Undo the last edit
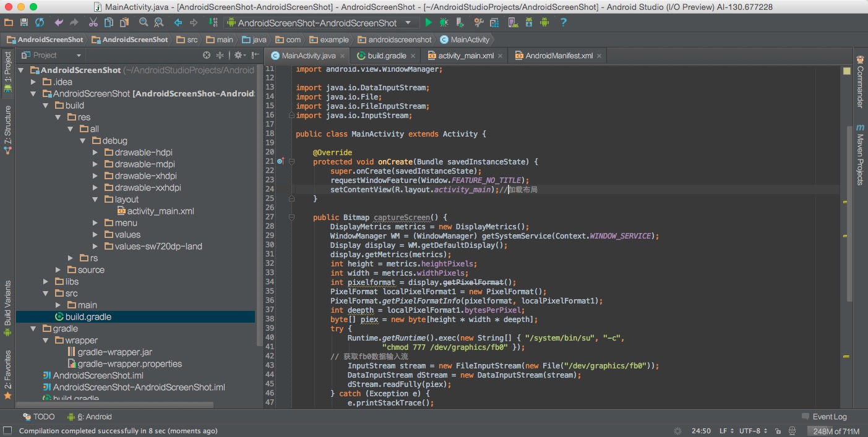Screen dimensions: 868x437 59,22
